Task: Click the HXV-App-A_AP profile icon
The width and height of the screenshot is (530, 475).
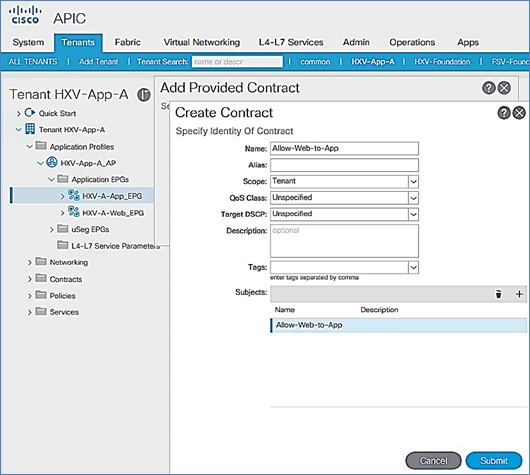Action: click(52, 162)
